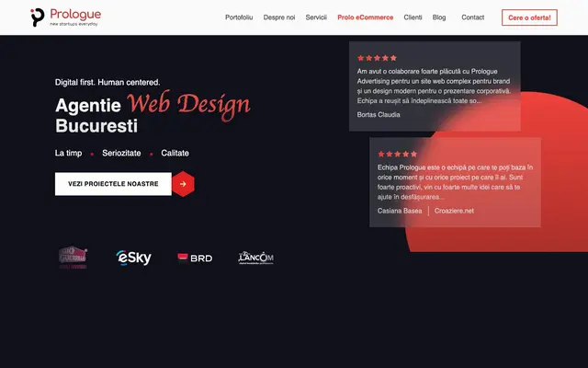This screenshot has height=368, width=588.
Task: Click the eSky client logo
Action: pos(133,258)
